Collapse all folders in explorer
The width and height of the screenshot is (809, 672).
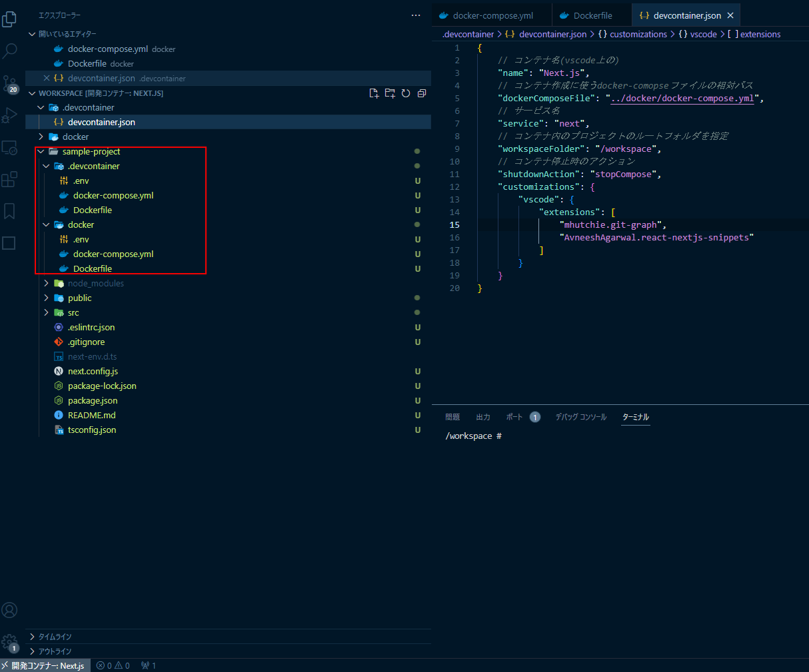(x=421, y=93)
